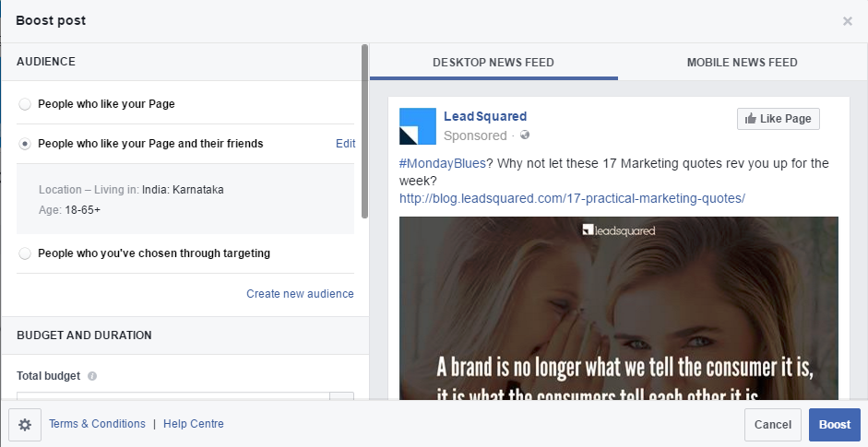Click the Total budget info icon
The height and width of the screenshot is (447, 868).
coord(92,376)
